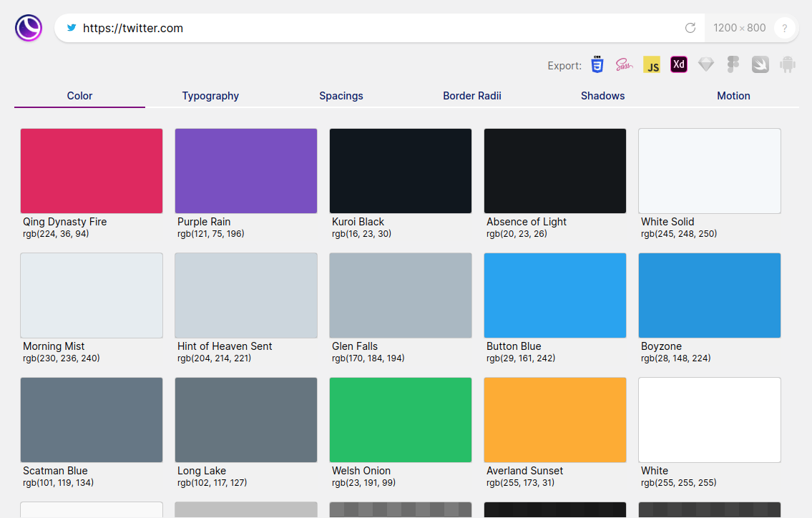Select the Color tab
812x518 pixels.
coord(79,96)
